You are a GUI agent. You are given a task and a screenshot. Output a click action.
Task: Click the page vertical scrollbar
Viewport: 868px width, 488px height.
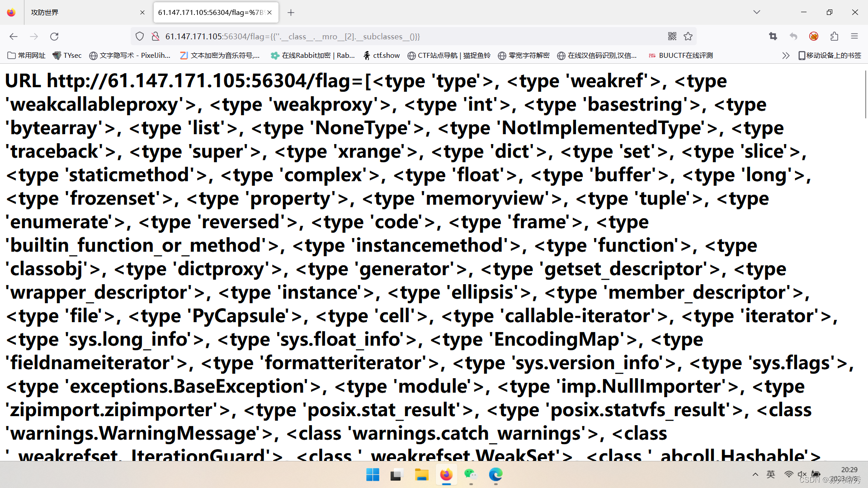[865, 95]
